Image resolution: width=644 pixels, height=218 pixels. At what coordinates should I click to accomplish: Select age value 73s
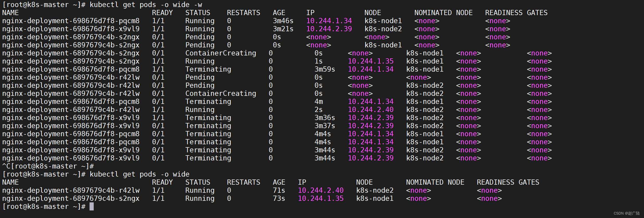[x=279, y=198]
